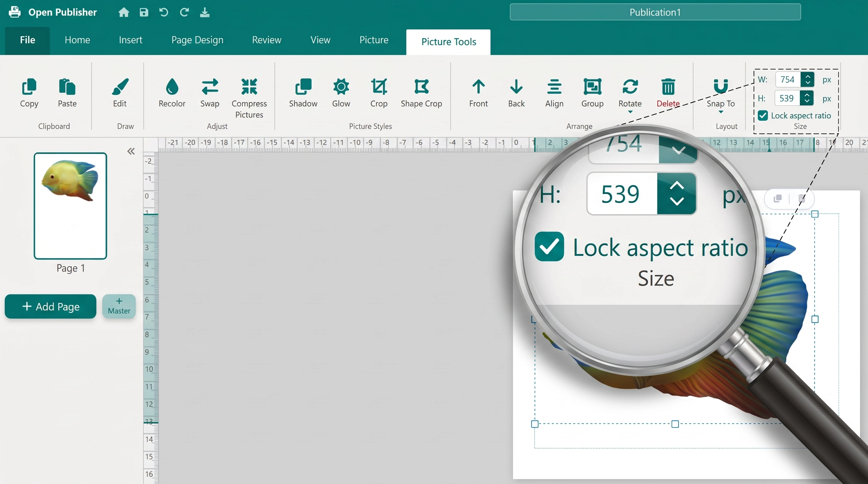Select the Page 1 thumbnail
868x484 pixels.
pos(70,206)
